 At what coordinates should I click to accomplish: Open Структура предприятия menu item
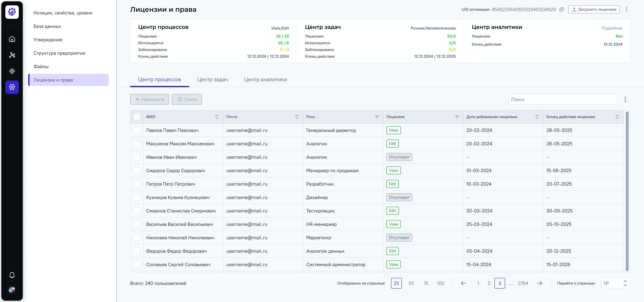point(59,53)
